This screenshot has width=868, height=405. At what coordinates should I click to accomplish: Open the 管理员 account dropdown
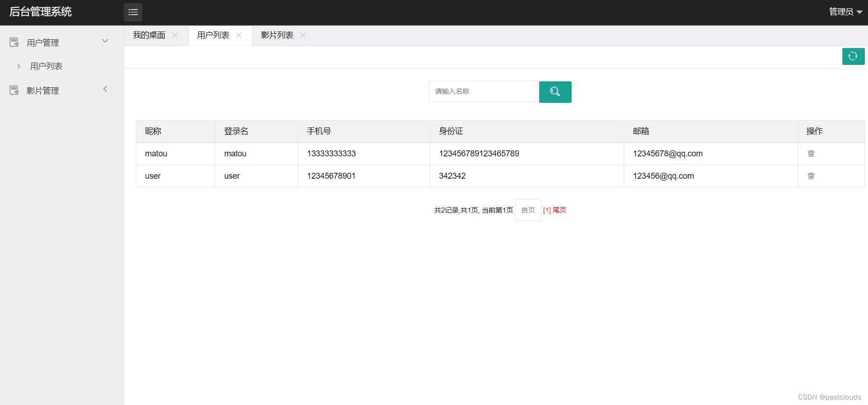tap(846, 12)
